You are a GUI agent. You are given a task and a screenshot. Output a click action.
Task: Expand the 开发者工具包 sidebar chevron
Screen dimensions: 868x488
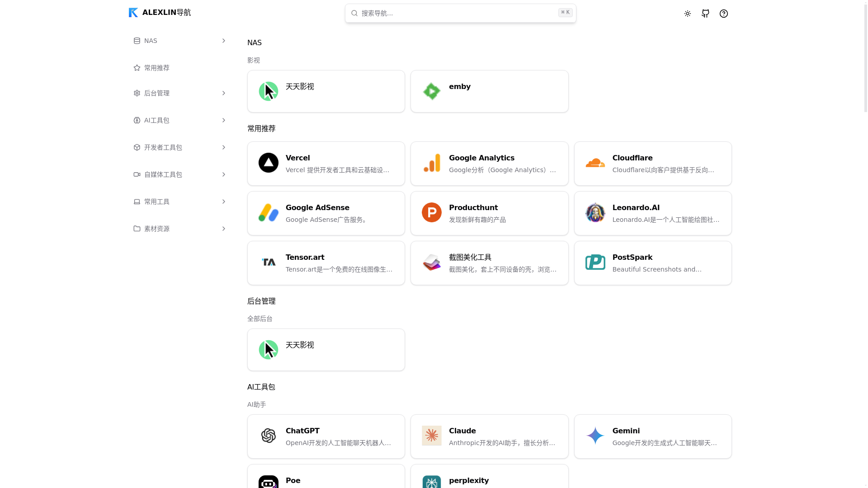point(223,147)
